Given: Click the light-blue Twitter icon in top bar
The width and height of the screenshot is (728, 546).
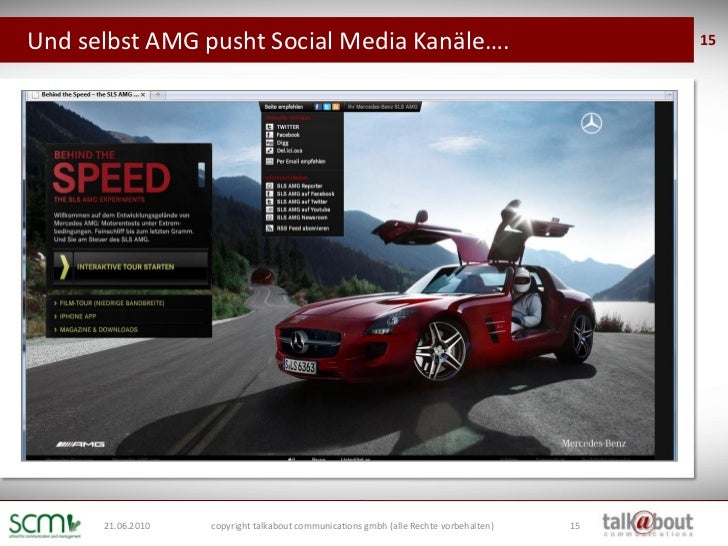Looking at the screenshot, I should click(327, 107).
